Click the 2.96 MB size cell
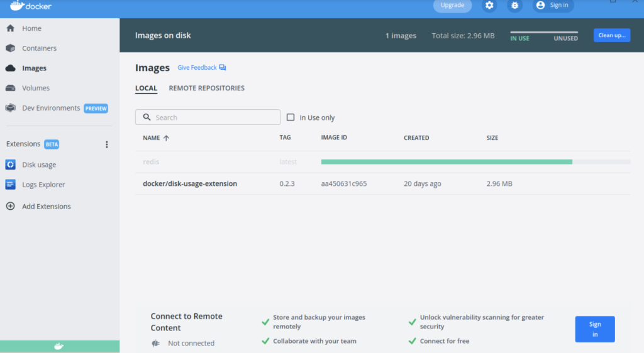This screenshot has width=644, height=353. pyautogui.click(x=499, y=183)
